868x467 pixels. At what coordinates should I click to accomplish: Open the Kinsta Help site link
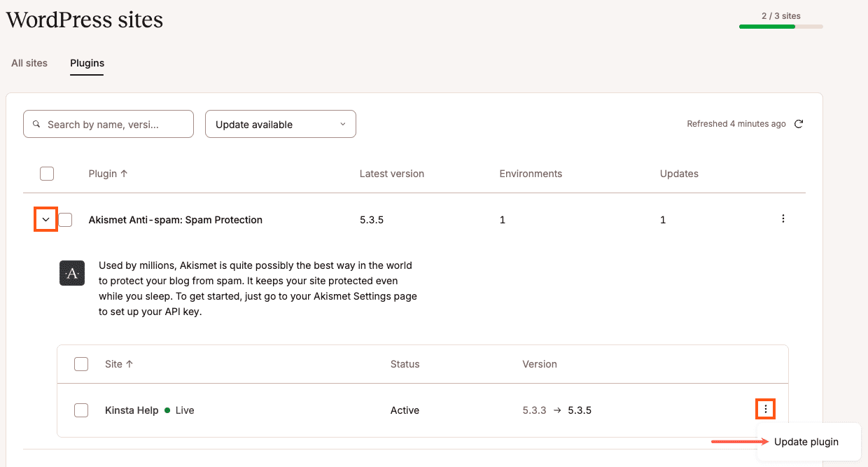tap(132, 410)
